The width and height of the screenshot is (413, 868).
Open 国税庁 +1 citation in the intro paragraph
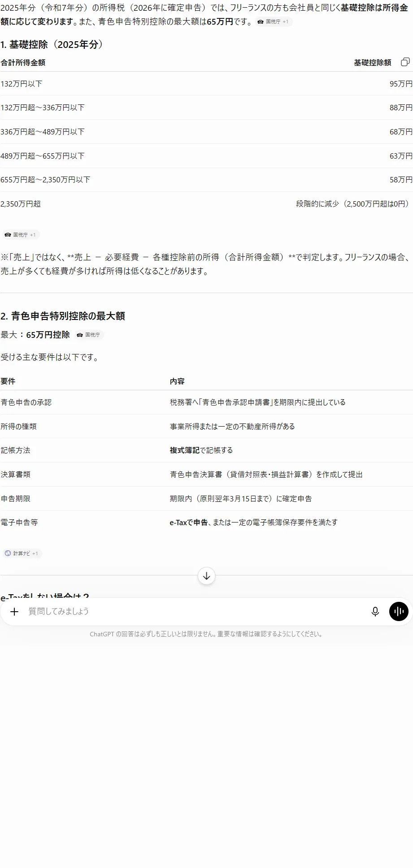[x=274, y=22]
